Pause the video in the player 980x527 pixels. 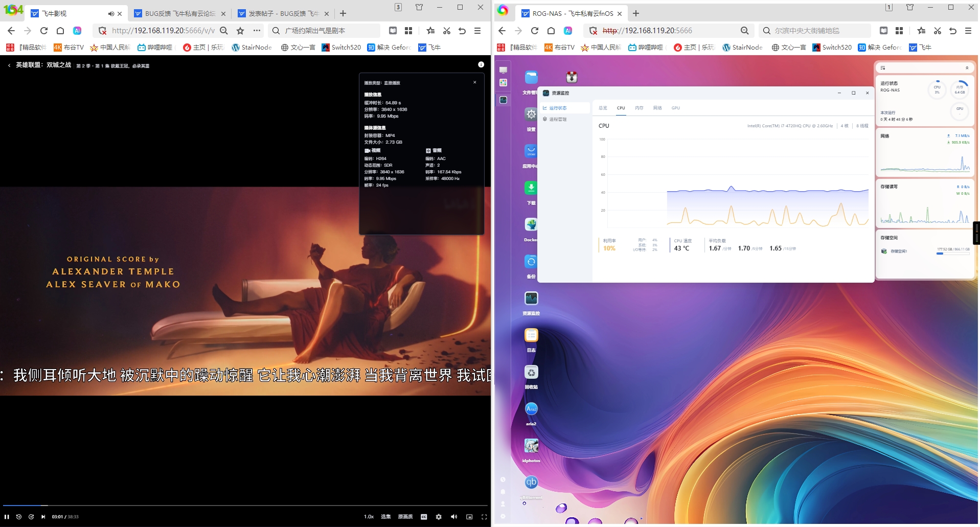tap(7, 517)
